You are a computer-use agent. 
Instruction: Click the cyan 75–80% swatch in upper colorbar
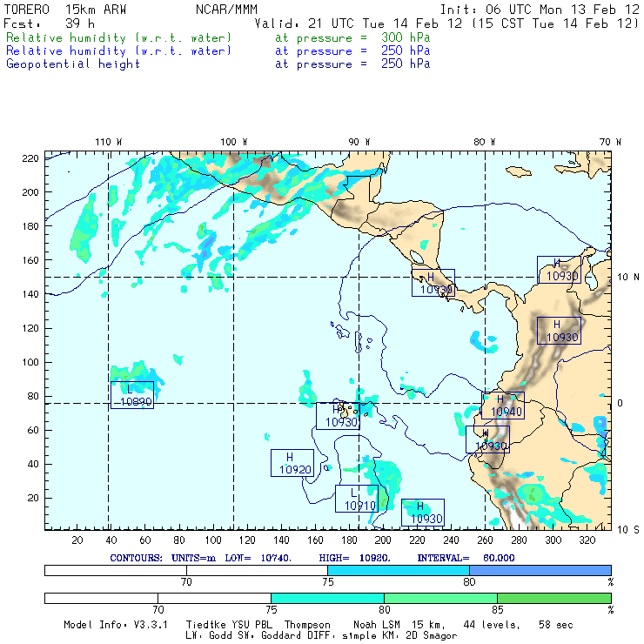399,570
